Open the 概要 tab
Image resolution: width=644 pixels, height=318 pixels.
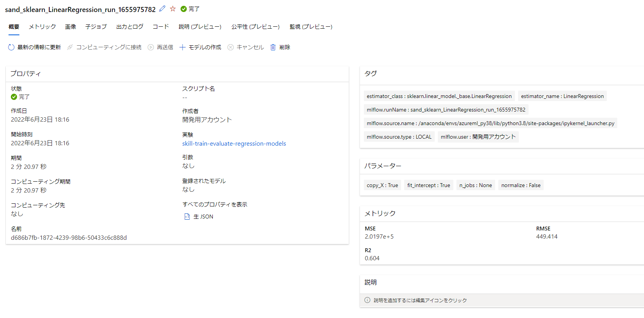(14, 27)
